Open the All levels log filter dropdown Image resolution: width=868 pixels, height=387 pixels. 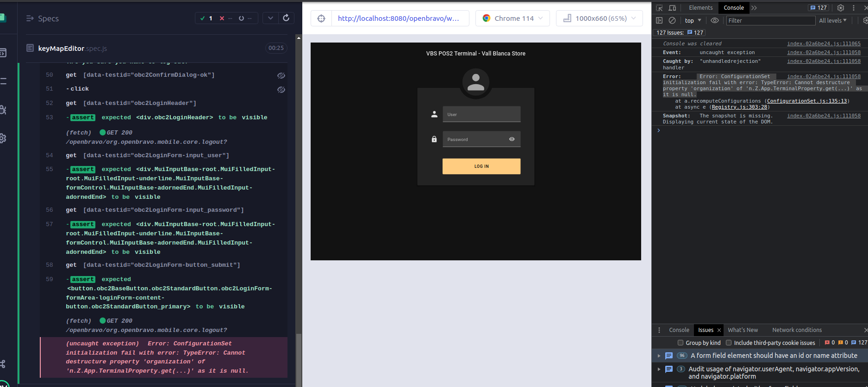coord(832,20)
